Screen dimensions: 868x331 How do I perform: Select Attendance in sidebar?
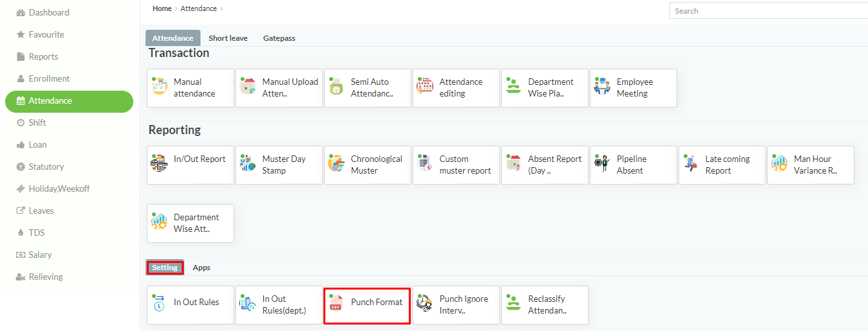69,100
